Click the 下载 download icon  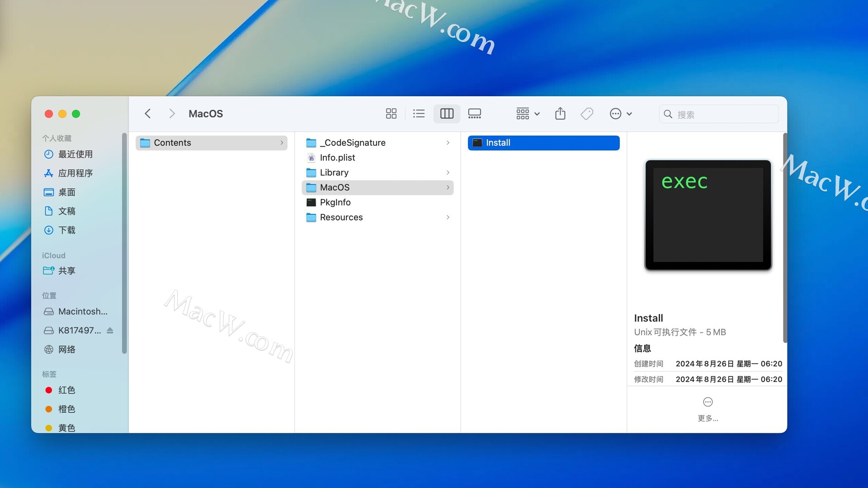pyautogui.click(x=49, y=230)
